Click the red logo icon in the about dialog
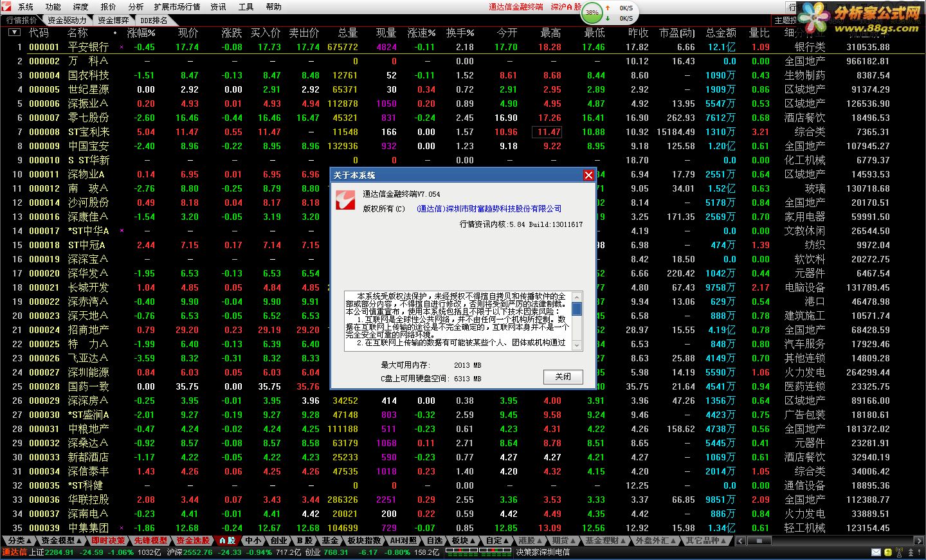 [x=345, y=199]
